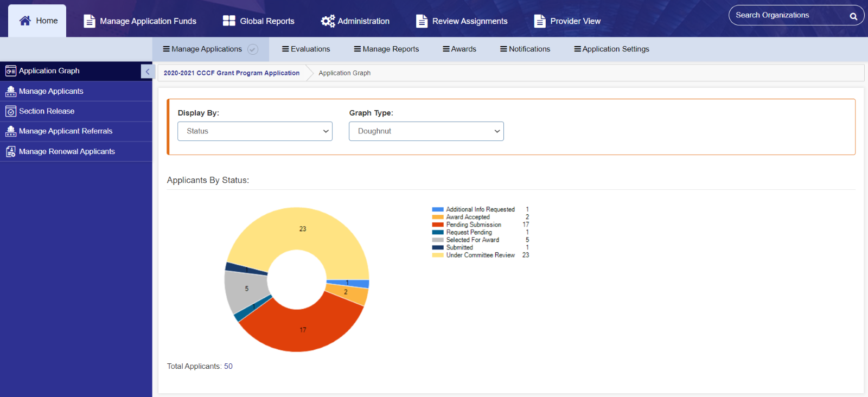The width and height of the screenshot is (868, 397).
Task: Click the Review Assignments document icon
Action: pos(422,21)
